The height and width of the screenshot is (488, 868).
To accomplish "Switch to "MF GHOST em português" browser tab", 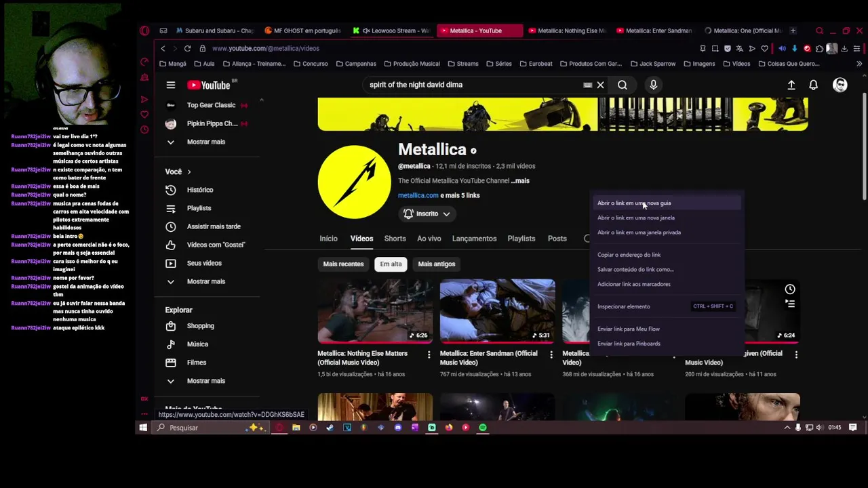I will pyautogui.click(x=302, y=30).
